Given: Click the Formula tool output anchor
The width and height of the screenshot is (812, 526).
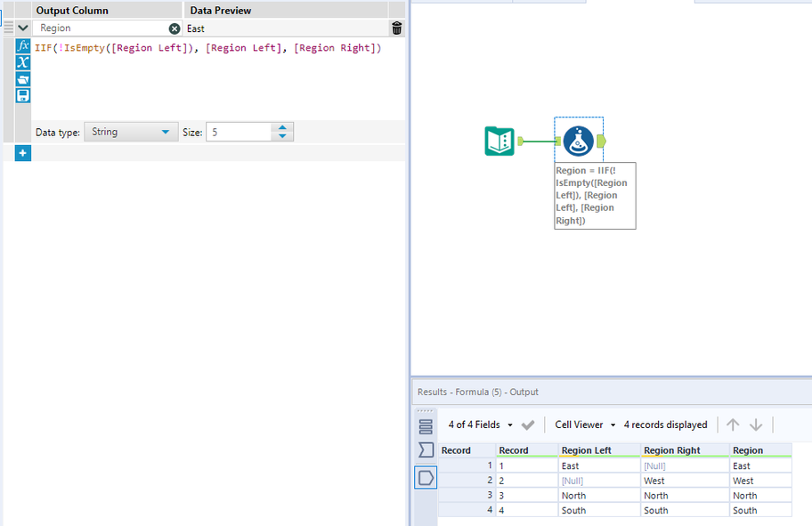Looking at the screenshot, I should [601, 141].
